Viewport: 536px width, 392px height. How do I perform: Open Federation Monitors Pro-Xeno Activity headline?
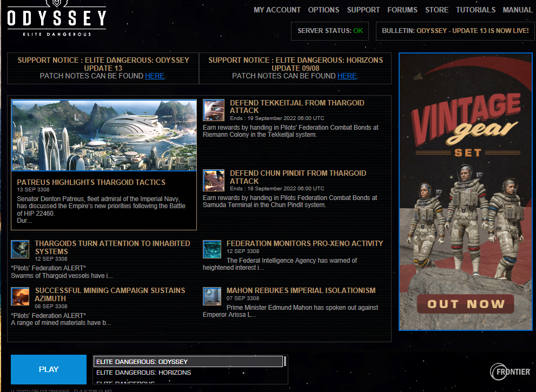click(305, 243)
